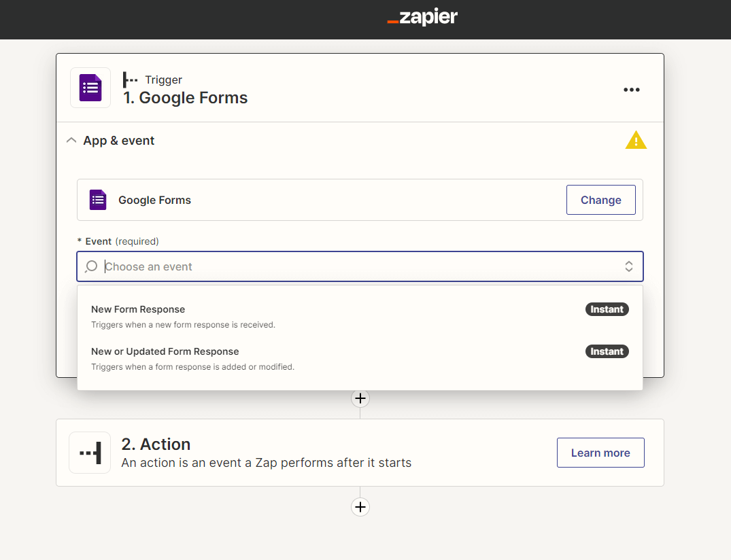Click the Change app button

pos(600,200)
